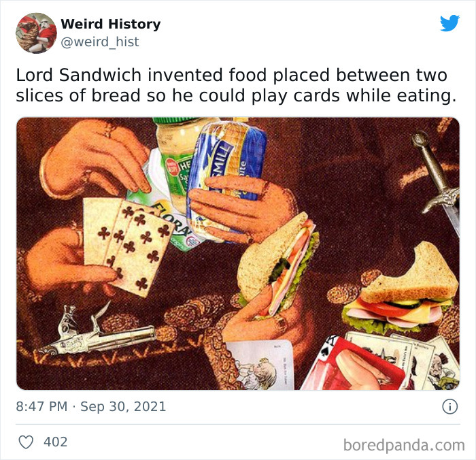Click the boredpanda.com watermark
This screenshot has width=476, height=460.
point(404,446)
